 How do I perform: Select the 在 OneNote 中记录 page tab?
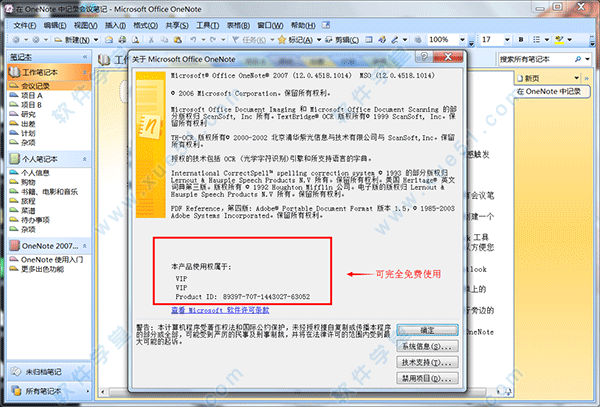point(551,92)
